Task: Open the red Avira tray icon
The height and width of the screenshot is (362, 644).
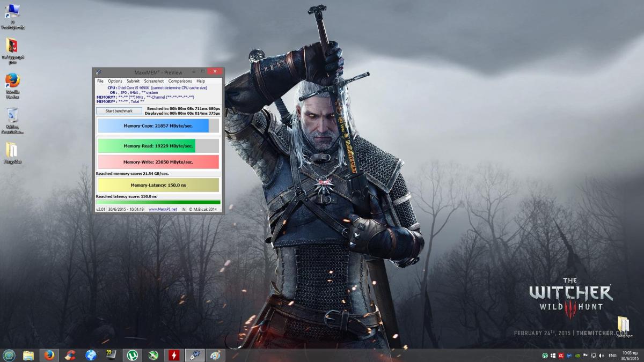Action: [x=561, y=355]
